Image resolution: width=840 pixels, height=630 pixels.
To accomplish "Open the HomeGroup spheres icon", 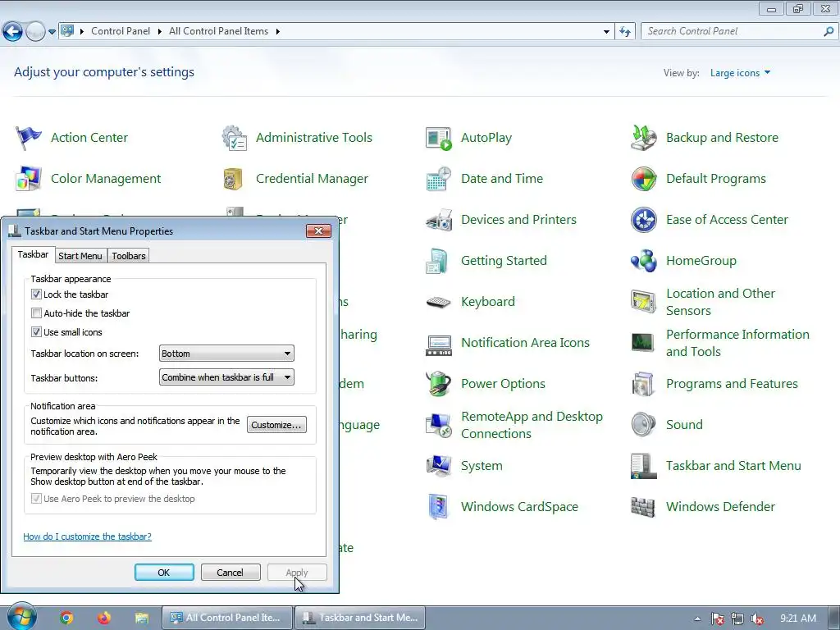I will tap(643, 261).
